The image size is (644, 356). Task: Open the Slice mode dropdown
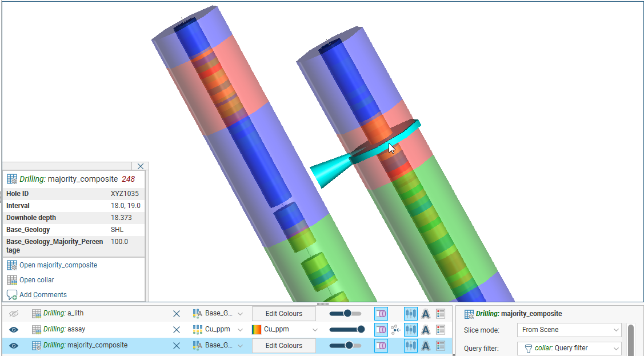click(569, 330)
